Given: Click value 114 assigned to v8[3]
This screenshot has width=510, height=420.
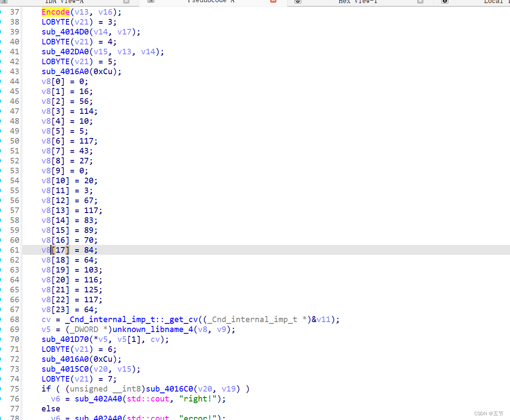Looking at the screenshot, I should pos(87,111).
